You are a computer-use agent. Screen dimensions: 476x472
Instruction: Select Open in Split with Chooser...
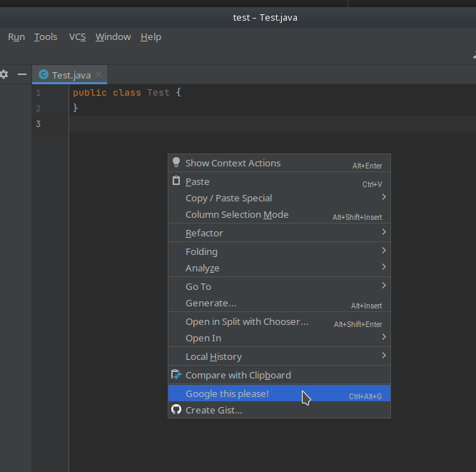click(279, 321)
